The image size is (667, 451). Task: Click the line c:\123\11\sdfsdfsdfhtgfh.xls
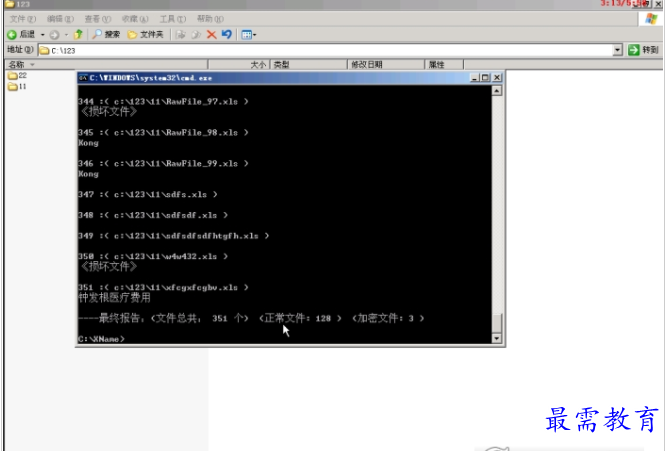coord(174,236)
